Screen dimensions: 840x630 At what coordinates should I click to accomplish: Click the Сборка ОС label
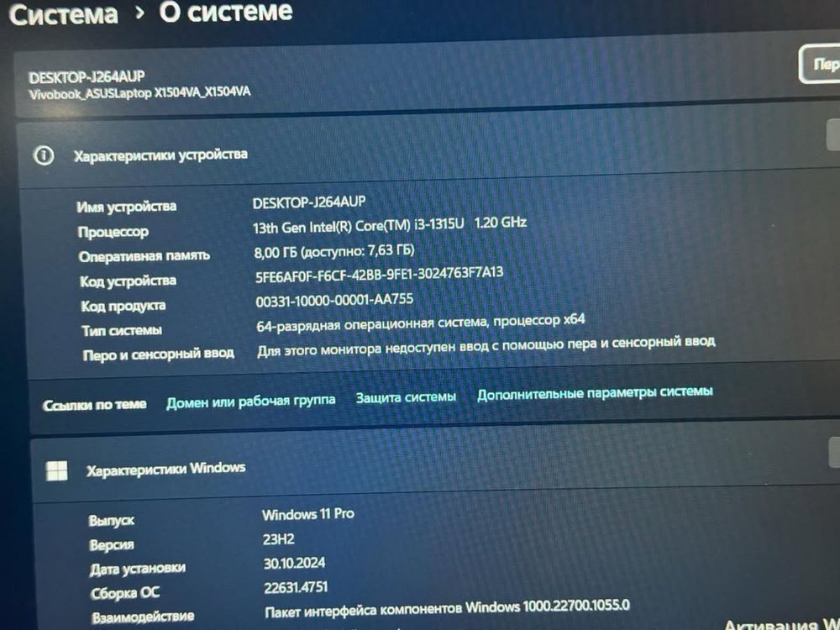125,593
